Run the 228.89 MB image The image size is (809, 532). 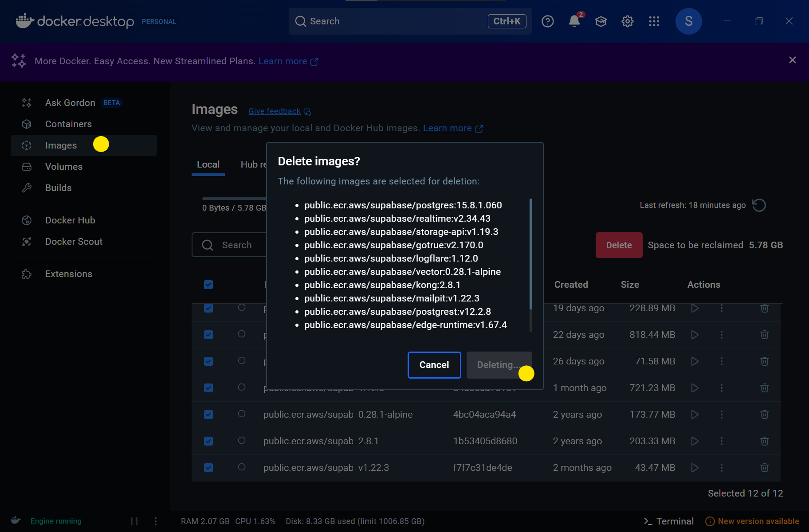695,308
